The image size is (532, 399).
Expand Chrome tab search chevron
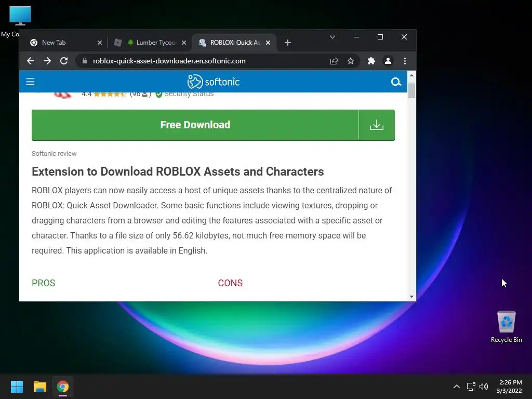click(332, 37)
